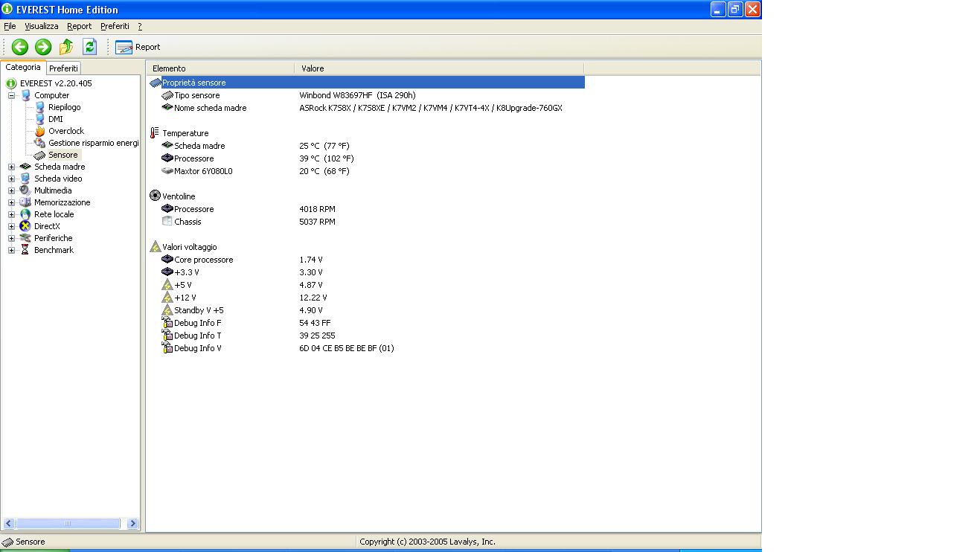Click the Valore column header
The height and width of the screenshot is (552, 980).
click(x=439, y=68)
